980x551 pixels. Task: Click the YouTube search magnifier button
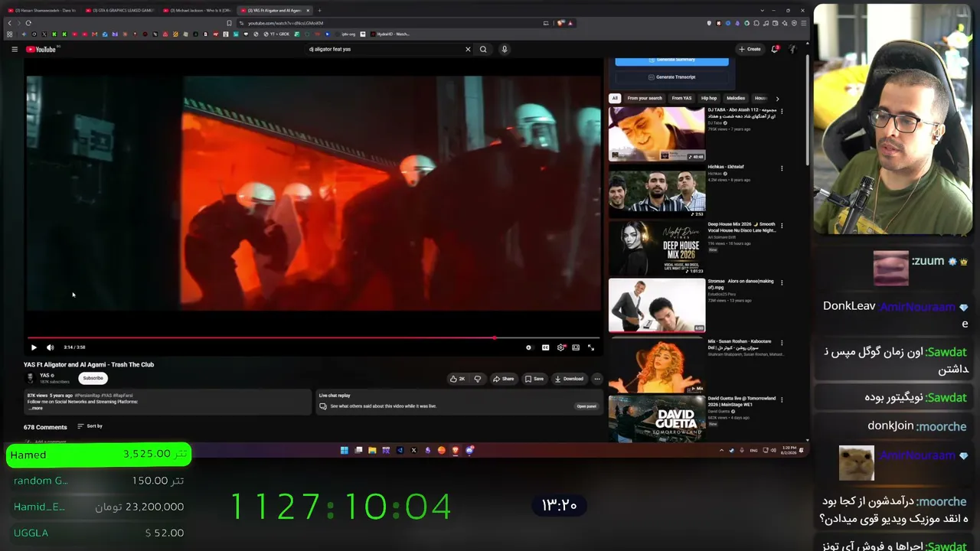[483, 49]
